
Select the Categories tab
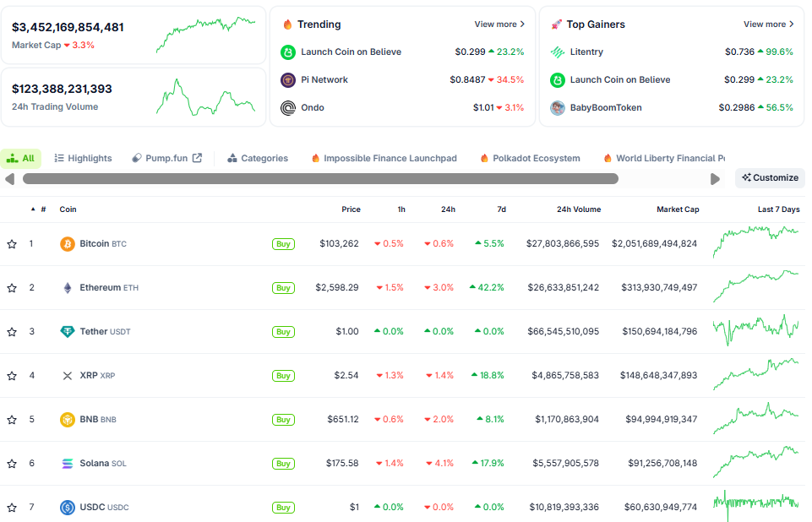pyautogui.click(x=257, y=158)
